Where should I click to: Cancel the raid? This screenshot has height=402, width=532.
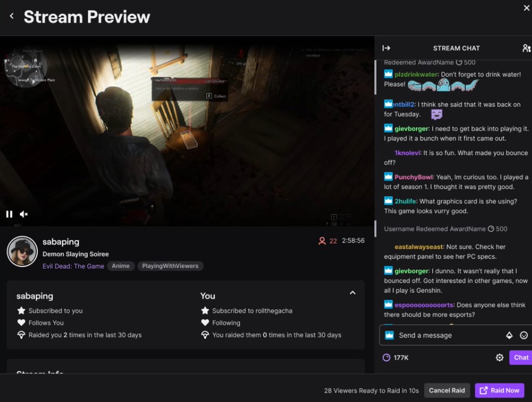(x=447, y=391)
